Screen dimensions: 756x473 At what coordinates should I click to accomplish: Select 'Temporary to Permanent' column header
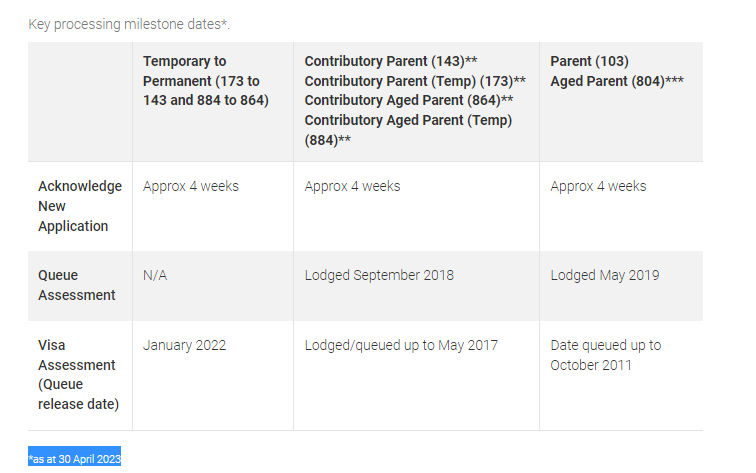point(206,81)
